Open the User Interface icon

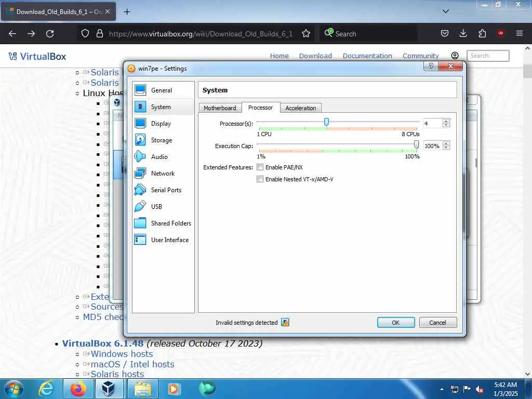(x=140, y=240)
